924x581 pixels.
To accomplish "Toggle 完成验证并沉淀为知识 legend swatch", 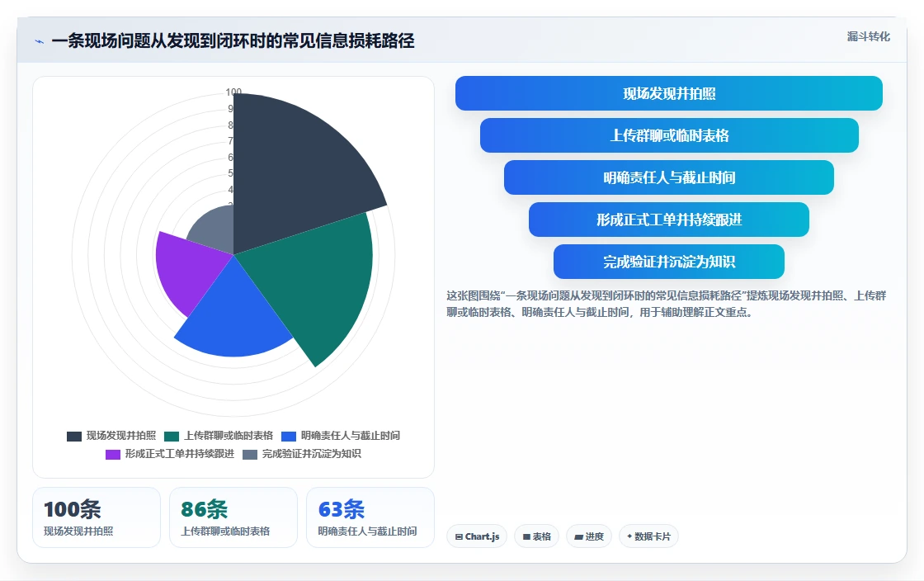I will (x=250, y=454).
